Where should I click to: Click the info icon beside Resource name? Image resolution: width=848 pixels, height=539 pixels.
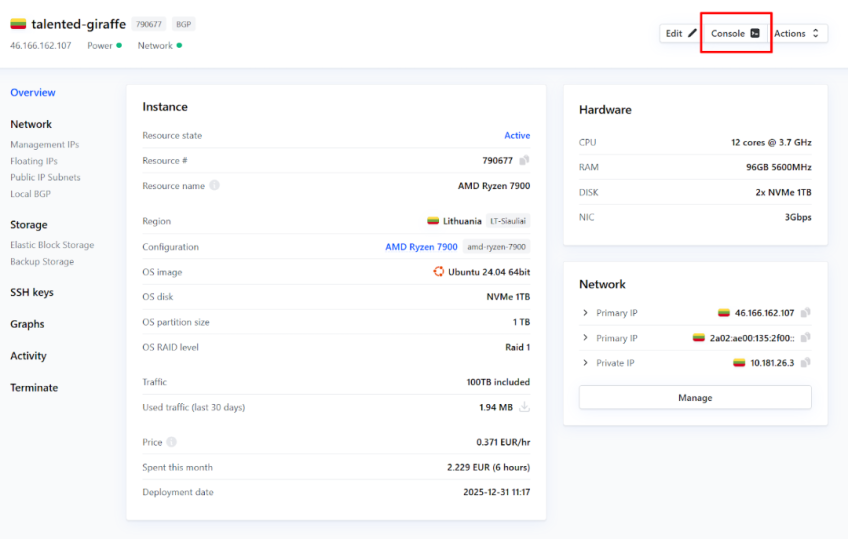coord(215,186)
